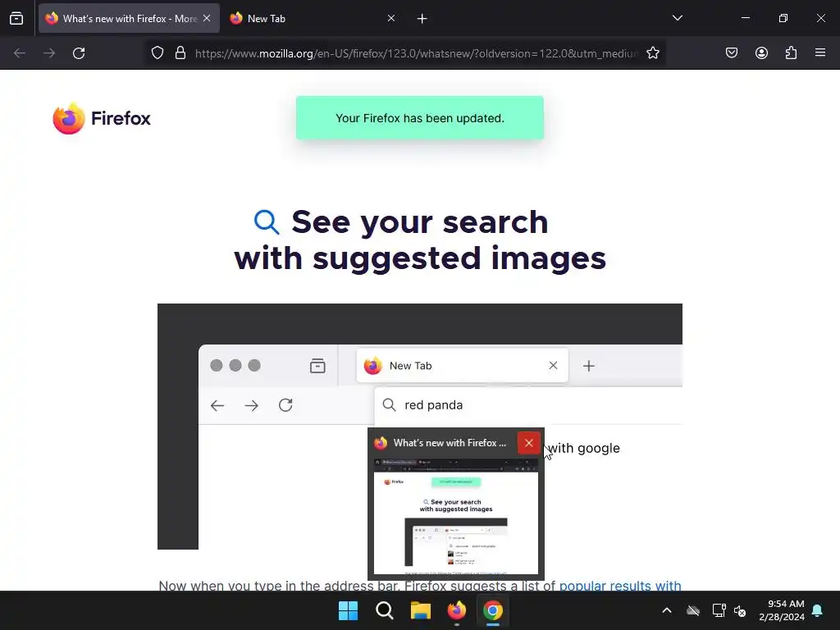This screenshot has width=840, height=630.
Task: Open a new tab with plus button
Action: (422, 19)
